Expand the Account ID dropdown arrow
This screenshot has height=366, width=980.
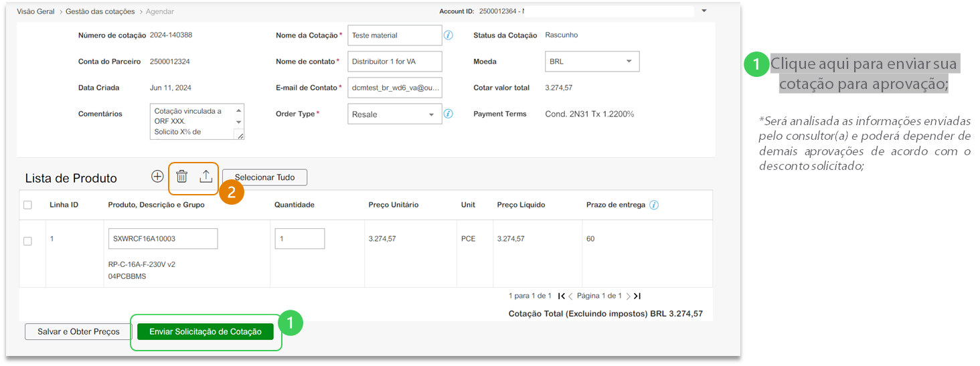point(704,11)
